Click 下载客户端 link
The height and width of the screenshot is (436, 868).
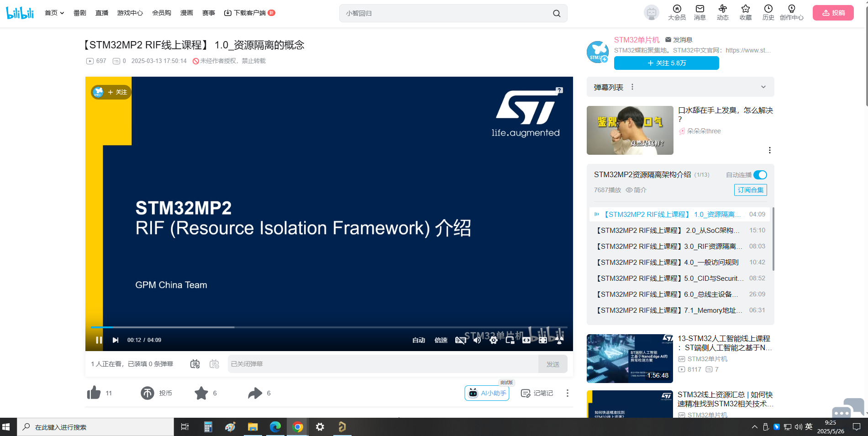[249, 13]
